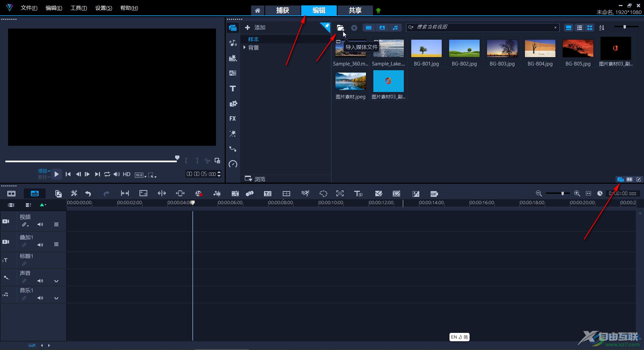Open the resize/crop mode dropdown in preview

(x=152, y=175)
